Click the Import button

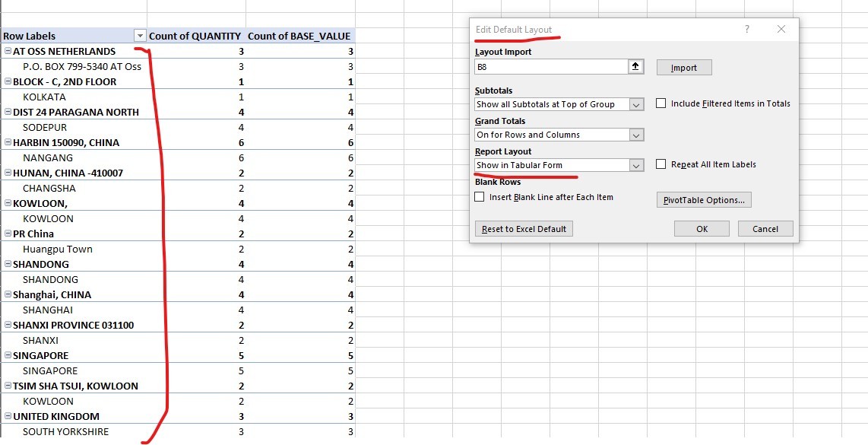(x=683, y=68)
